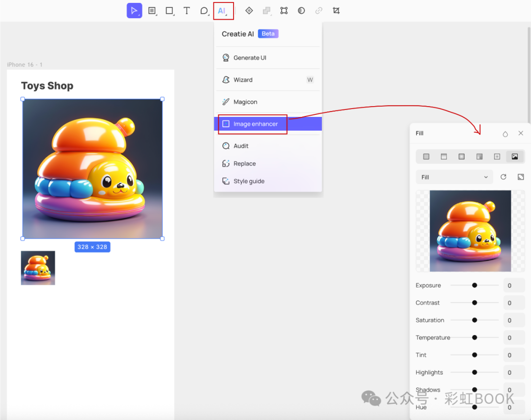Click the Crop tool icon
Screen dimensions: 531x420
tap(336, 10)
